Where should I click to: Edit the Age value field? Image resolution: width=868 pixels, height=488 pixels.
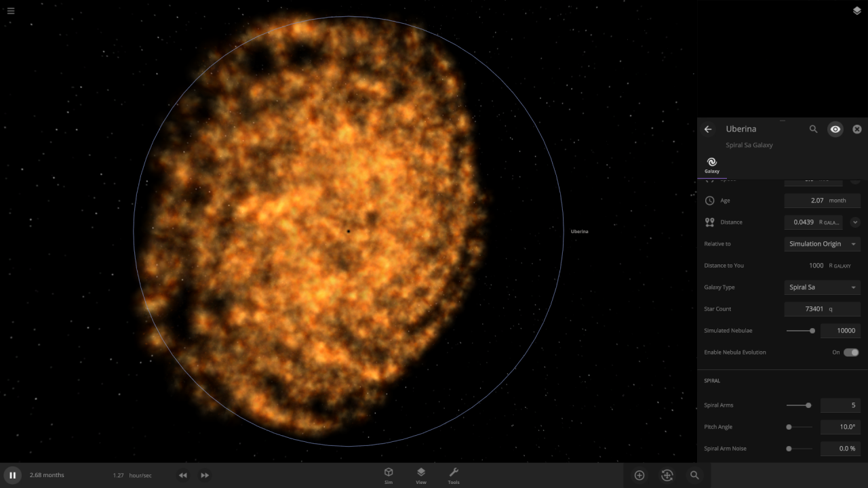tap(823, 201)
